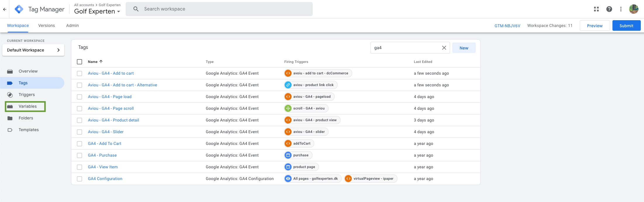Click the Name sort arrow icon
The height and width of the screenshot is (202, 644).
point(101,61)
